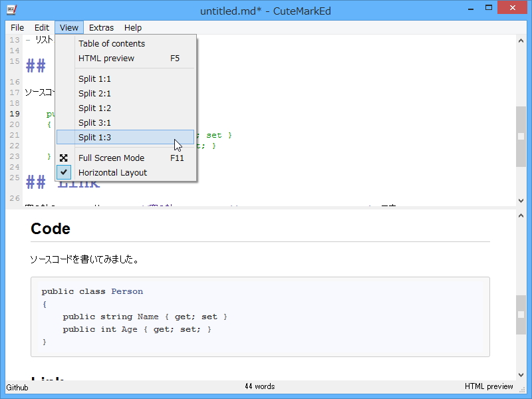Image resolution: width=532 pixels, height=399 pixels.
Task: Click 'public int Age' line in preview
Action: (137, 329)
